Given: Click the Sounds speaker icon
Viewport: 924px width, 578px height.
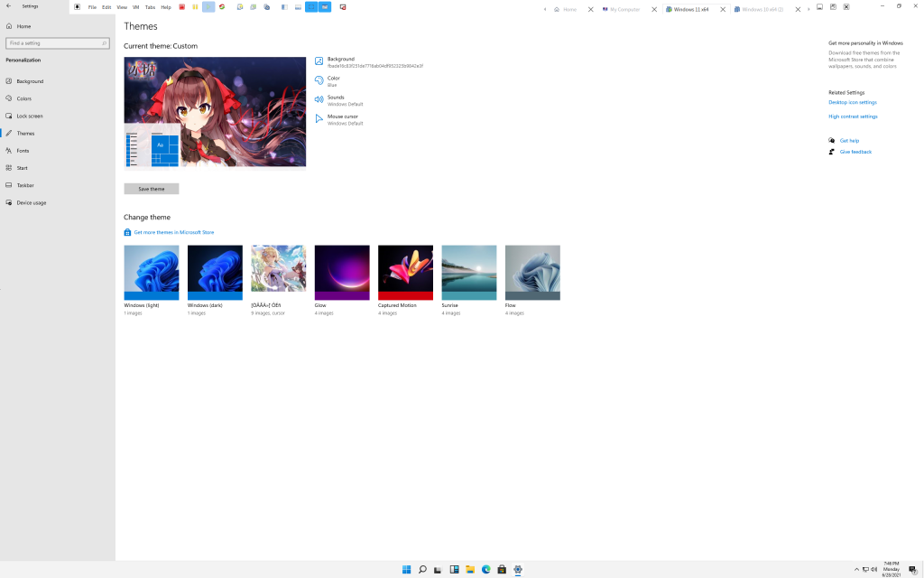Looking at the screenshot, I should coord(319,99).
